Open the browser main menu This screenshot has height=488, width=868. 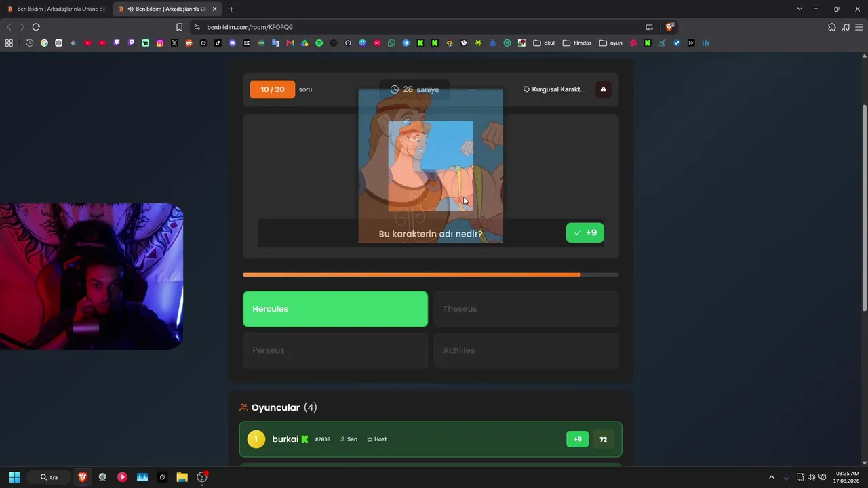tap(859, 27)
